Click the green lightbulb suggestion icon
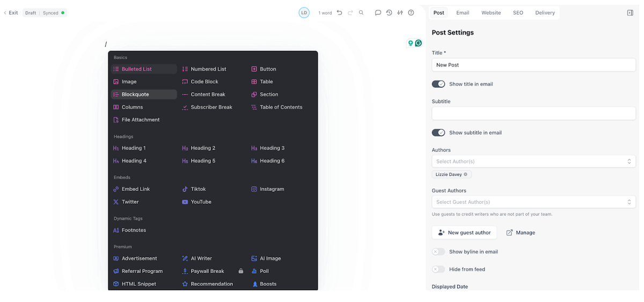 [x=411, y=43]
